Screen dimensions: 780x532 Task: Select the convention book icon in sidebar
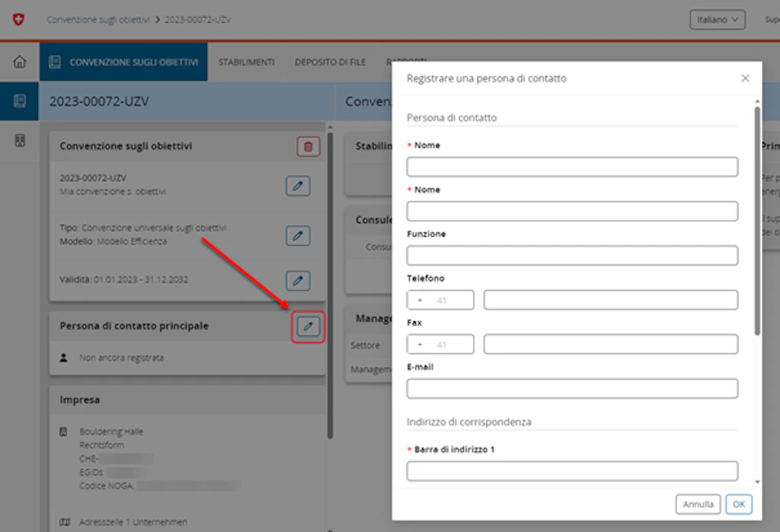(19, 101)
